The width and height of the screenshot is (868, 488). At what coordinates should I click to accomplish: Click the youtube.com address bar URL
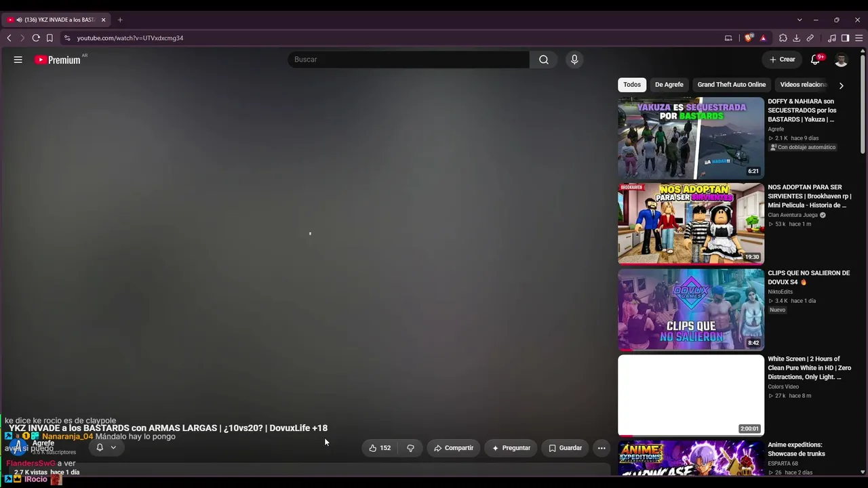(130, 38)
